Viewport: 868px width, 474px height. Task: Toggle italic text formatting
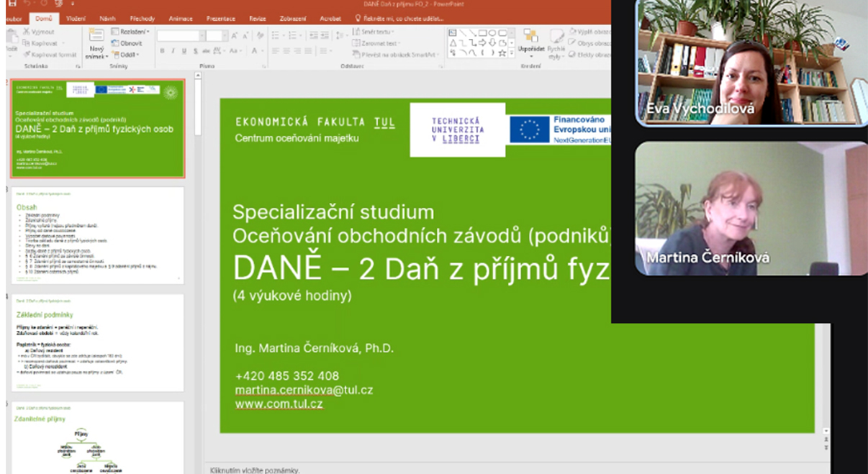tap(173, 51)
